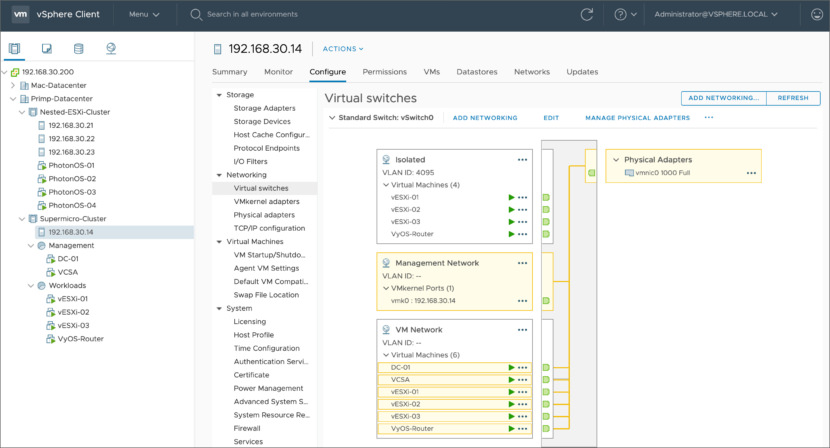Viewport: 830px width, 448px height.
Task: Open the Datastores tab
Action: [x=476, y=72]
